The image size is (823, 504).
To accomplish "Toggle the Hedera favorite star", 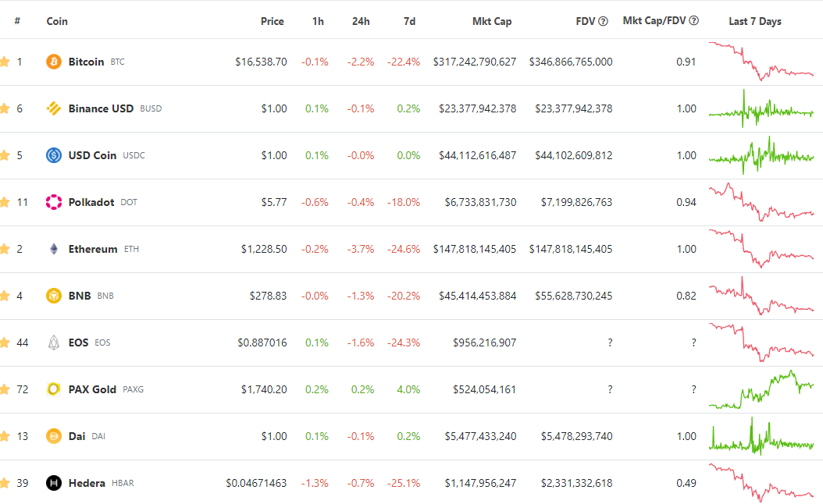I will [x=5, y=482].
